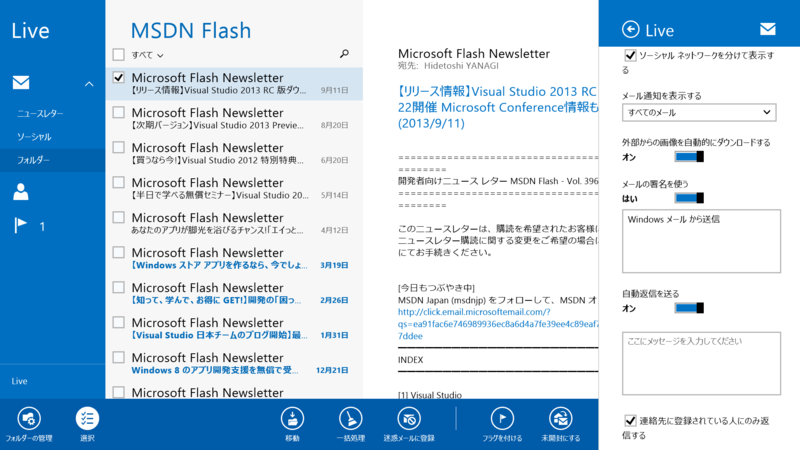The image size is (800, 450).
Task: Click the Move (移動) icon
Action: (x=292, y=419)
